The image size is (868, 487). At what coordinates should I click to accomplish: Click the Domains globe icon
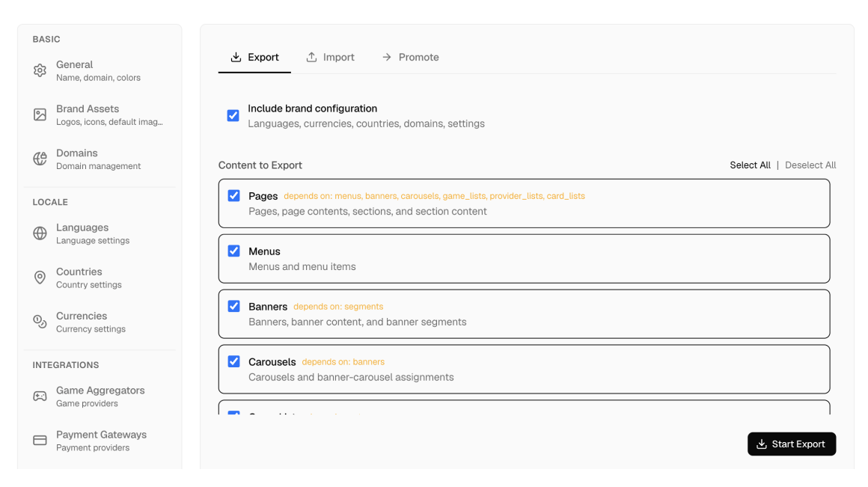tap(40, 159)
